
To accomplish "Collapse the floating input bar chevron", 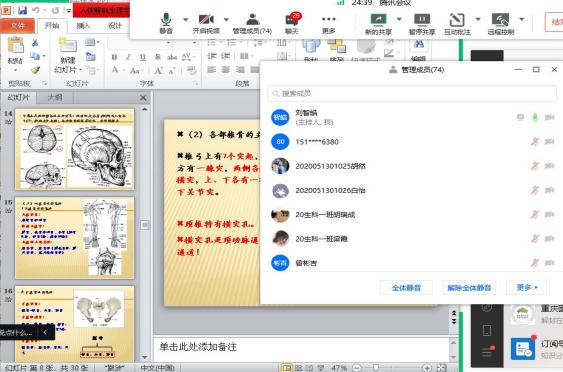I will [x=45, y=333].
